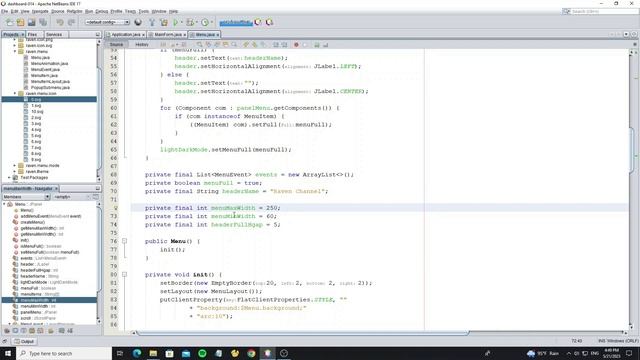Open the Window menu
The image size is (640, 360).
159,11
